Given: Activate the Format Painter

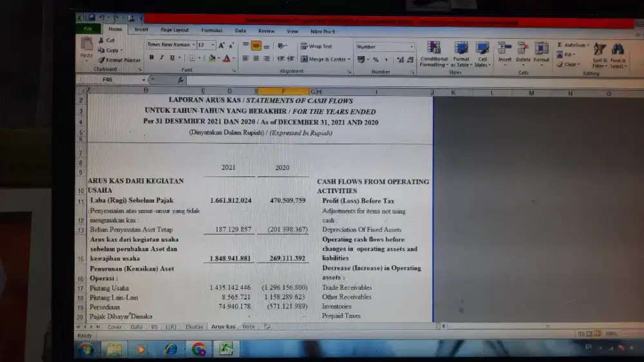Looking at the screenshot, I should [120, 60].
